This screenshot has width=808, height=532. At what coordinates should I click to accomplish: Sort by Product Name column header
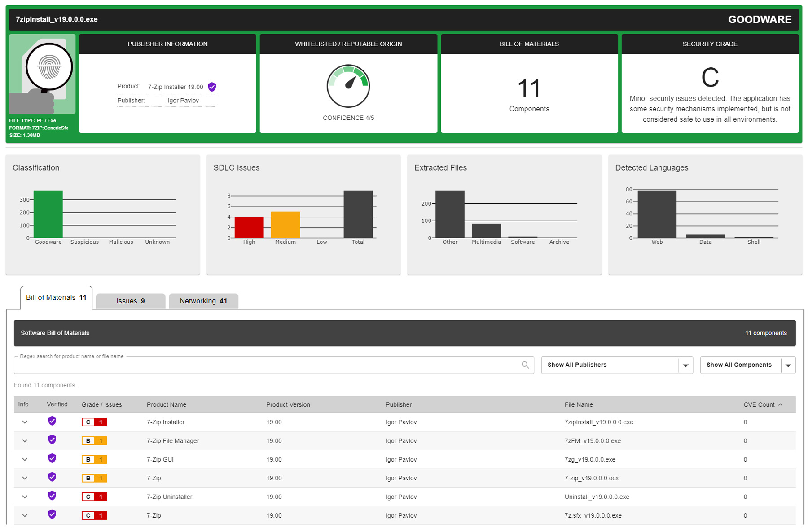(167, 405)
